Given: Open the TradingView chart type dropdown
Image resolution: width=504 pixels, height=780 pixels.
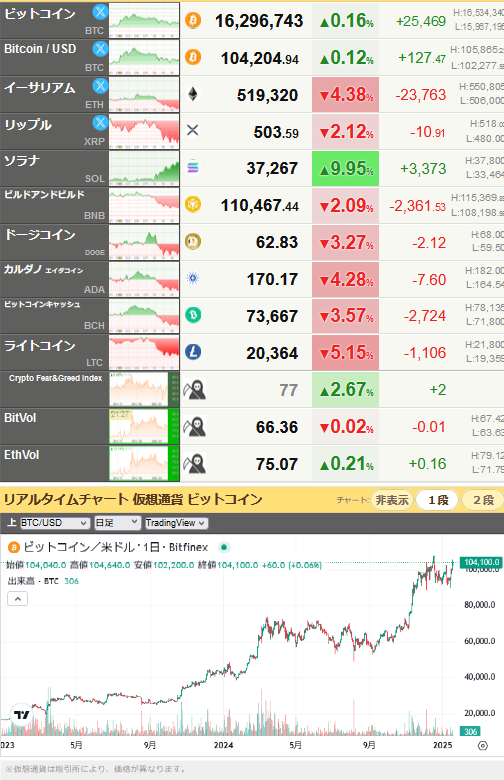Looking at the screenshot, I should click(176, 523).
